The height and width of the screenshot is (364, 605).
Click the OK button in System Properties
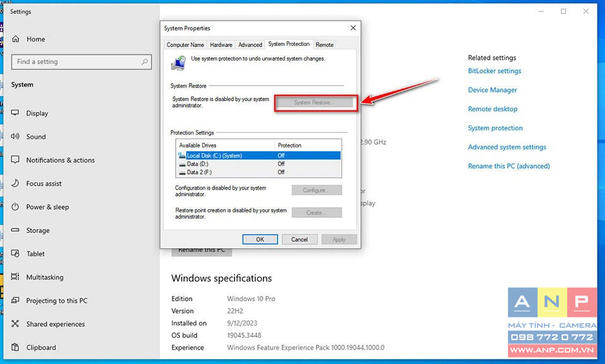click(x=260, y=239)
